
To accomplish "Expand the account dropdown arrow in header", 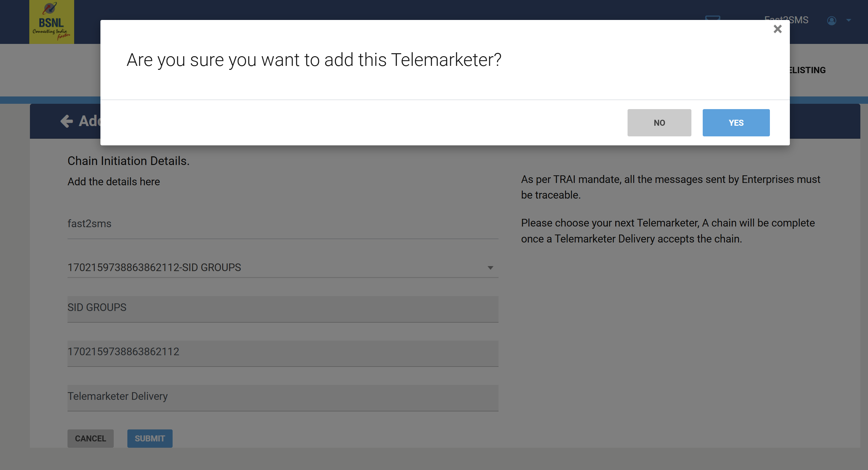I will tap(848, 21).
